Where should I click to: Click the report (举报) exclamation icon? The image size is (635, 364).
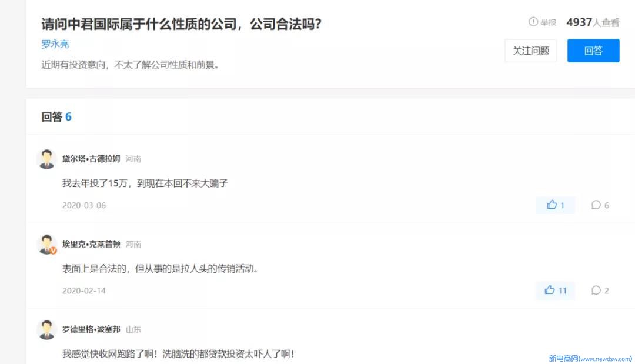[x=533, y=22]
